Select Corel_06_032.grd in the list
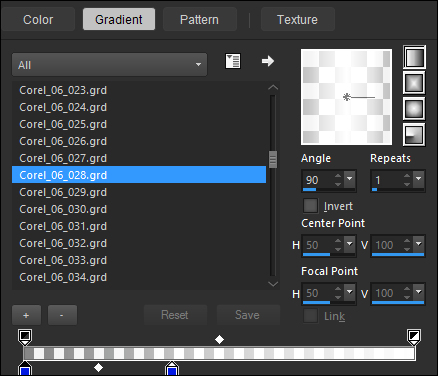 coord(139,243)
